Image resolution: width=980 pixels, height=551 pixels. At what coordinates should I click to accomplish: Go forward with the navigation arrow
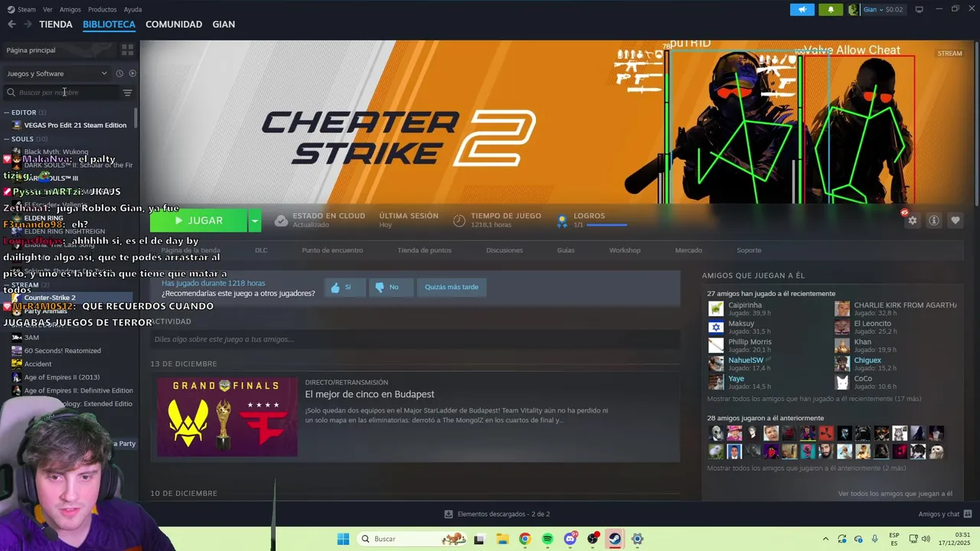(x=28, y=24)
